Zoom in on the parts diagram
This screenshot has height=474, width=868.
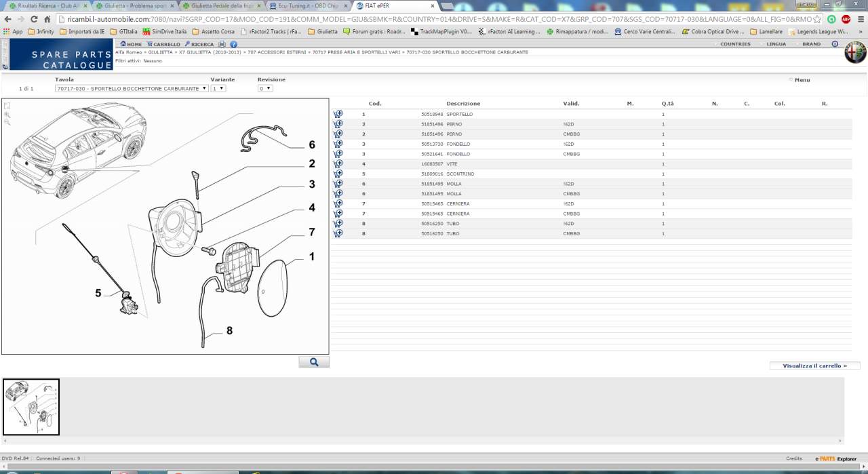click(7, 115)
